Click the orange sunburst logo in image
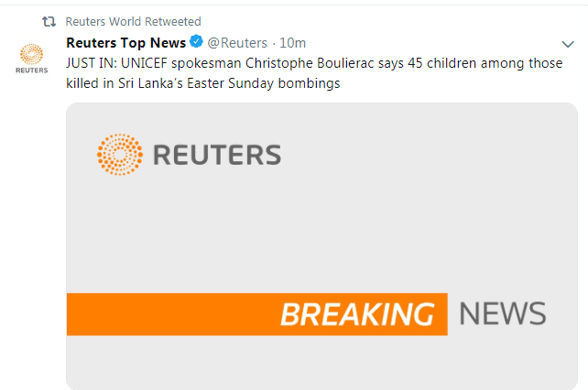 click(120, 154)
